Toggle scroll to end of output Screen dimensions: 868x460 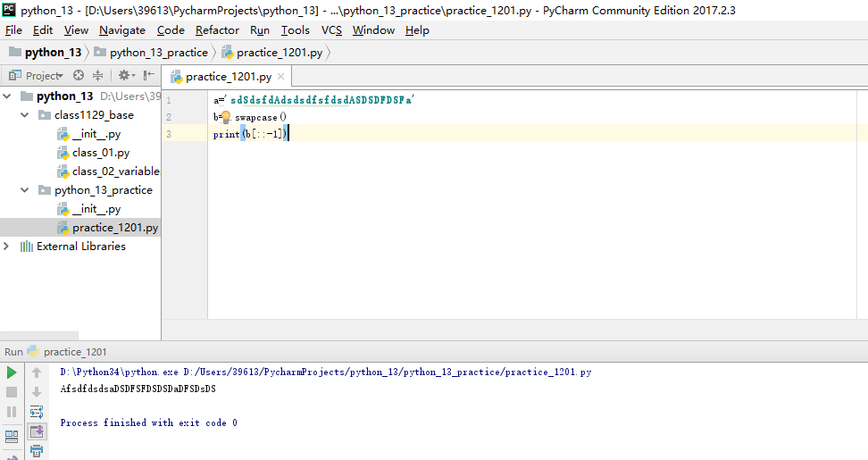(37, 431)
